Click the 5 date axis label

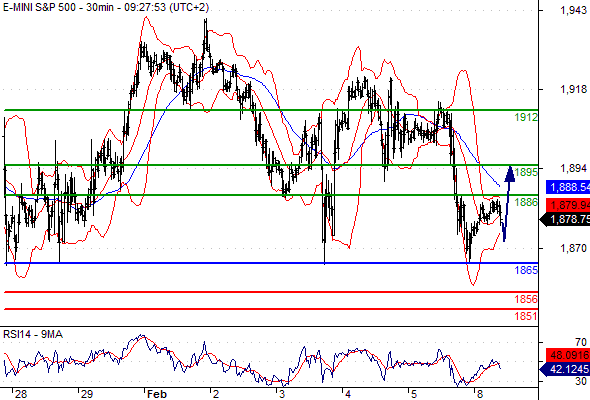414,394
